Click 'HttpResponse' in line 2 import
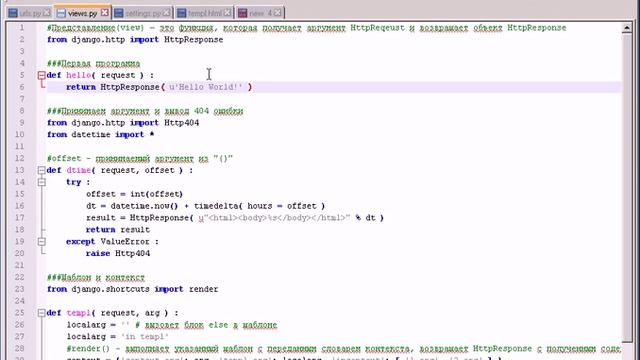640x360 pixels. click(x=193, y=40)
